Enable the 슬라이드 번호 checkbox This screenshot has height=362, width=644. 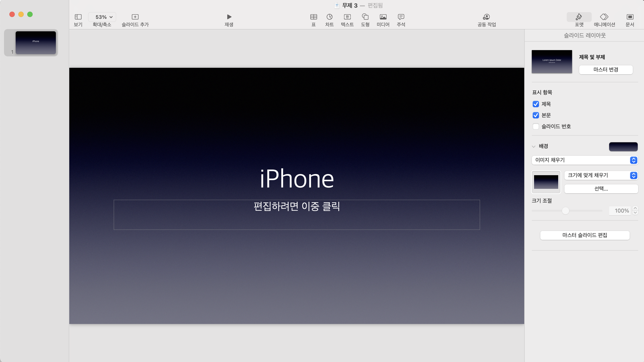pyautogui.click(x=536, y=126)
